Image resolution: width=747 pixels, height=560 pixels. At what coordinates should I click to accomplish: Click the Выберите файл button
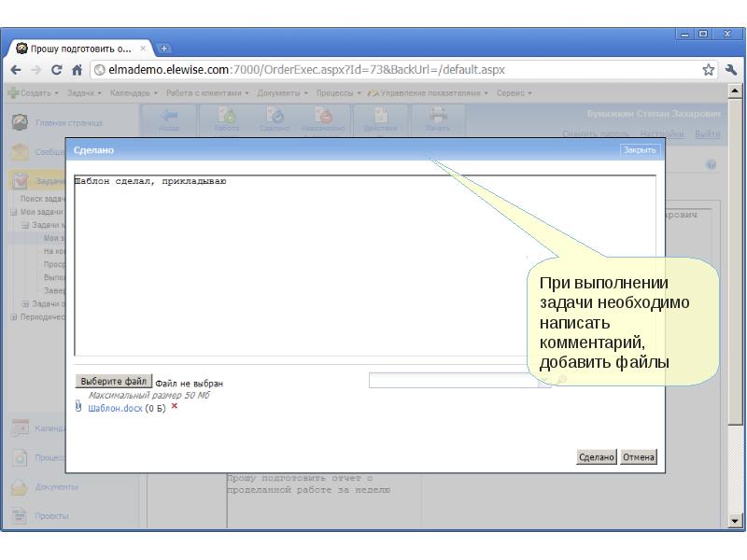[113, 382]
